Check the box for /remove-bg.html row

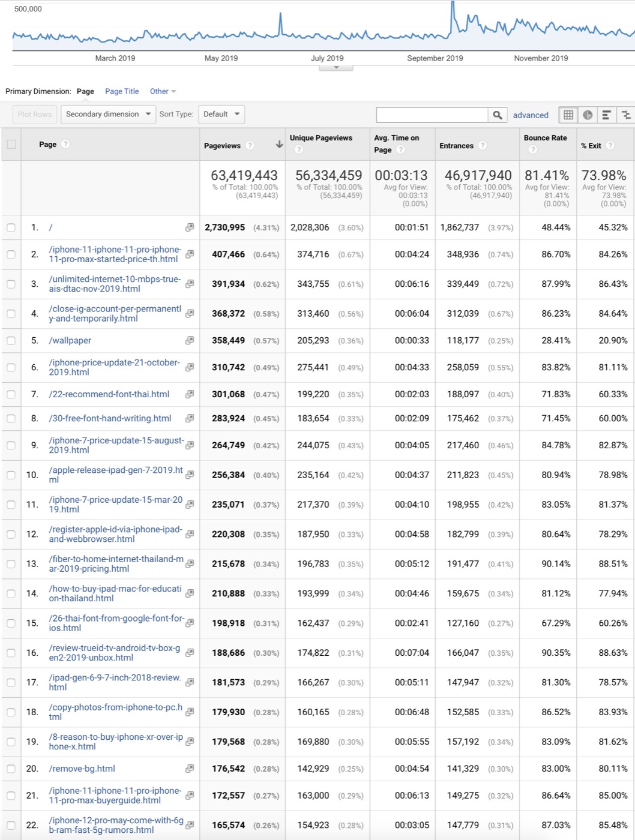click(11, 769)
